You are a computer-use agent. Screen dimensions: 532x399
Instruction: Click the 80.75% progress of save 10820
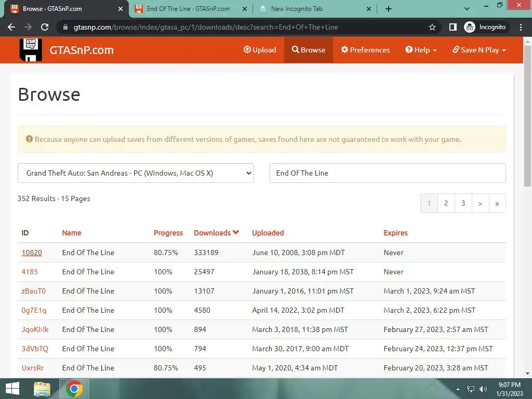(x=166, y=252)
